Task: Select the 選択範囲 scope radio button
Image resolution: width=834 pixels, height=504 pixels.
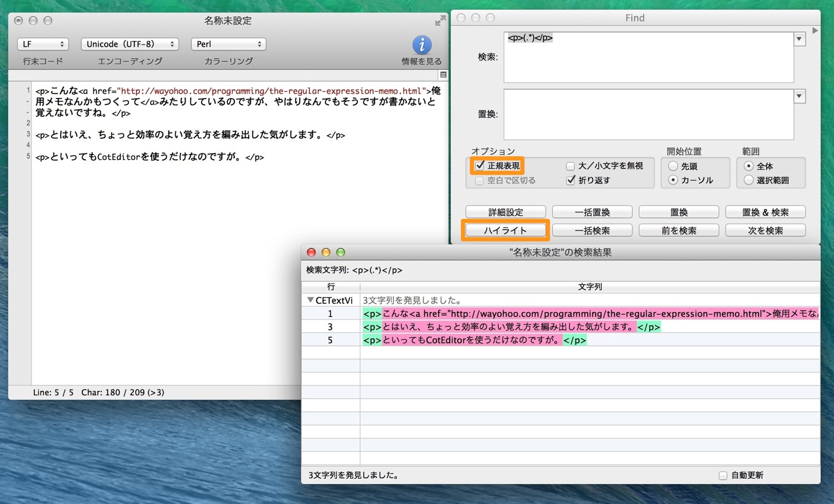Action: [x=748, y=180]
